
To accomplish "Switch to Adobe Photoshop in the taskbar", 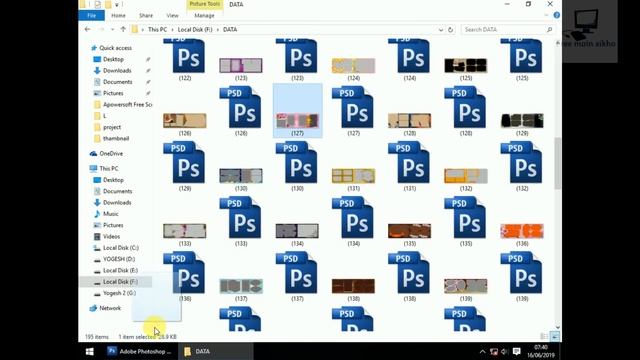I will pyautogui.click(x=140, y=351).
